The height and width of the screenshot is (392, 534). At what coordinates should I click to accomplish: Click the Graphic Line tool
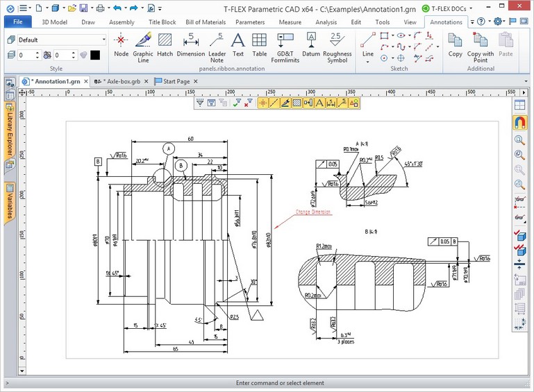(143, 45)
